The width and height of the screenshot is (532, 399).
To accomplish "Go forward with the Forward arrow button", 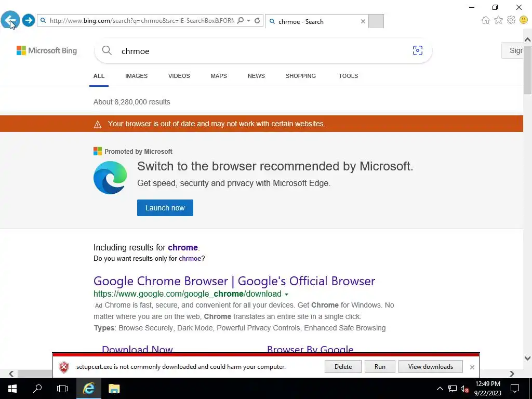I will pyautogui.click(x=29, y=20).
